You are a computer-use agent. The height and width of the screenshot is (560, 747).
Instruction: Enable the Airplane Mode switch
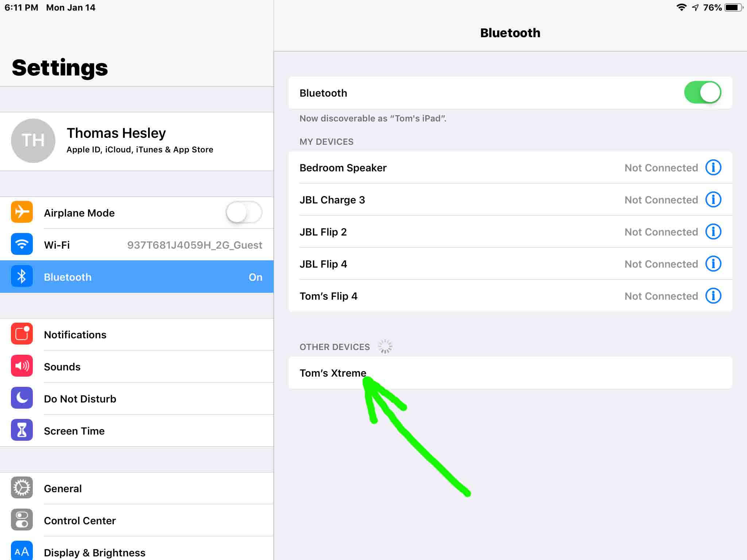244,213
